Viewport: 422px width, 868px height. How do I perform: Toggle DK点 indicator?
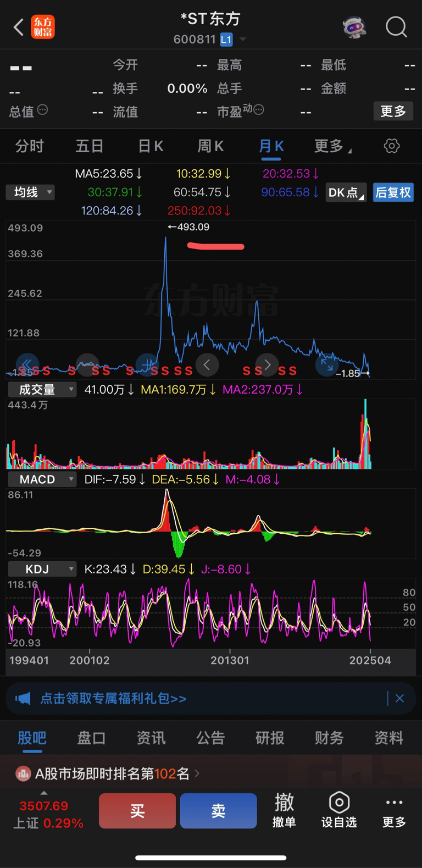point(346,192)
